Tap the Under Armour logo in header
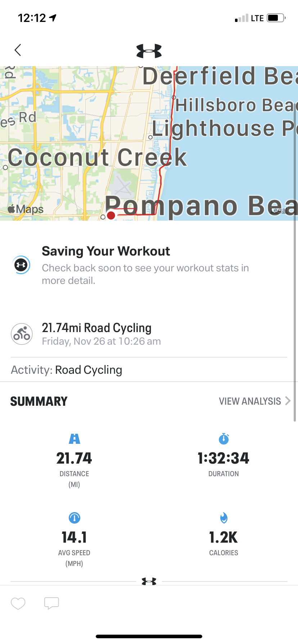 [149, 51]
